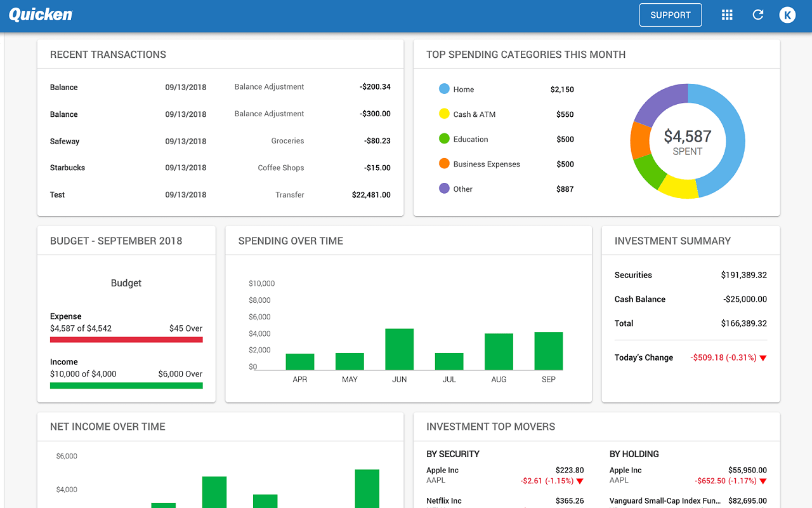
Task: Click the JUN bar in Spending chart
Action: coord(399,349)
